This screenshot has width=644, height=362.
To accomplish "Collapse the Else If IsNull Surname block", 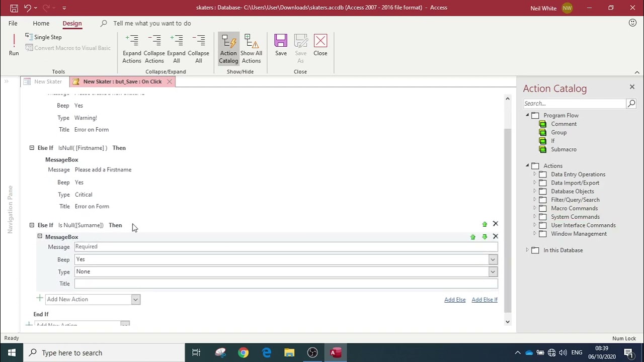I will 32,225.
